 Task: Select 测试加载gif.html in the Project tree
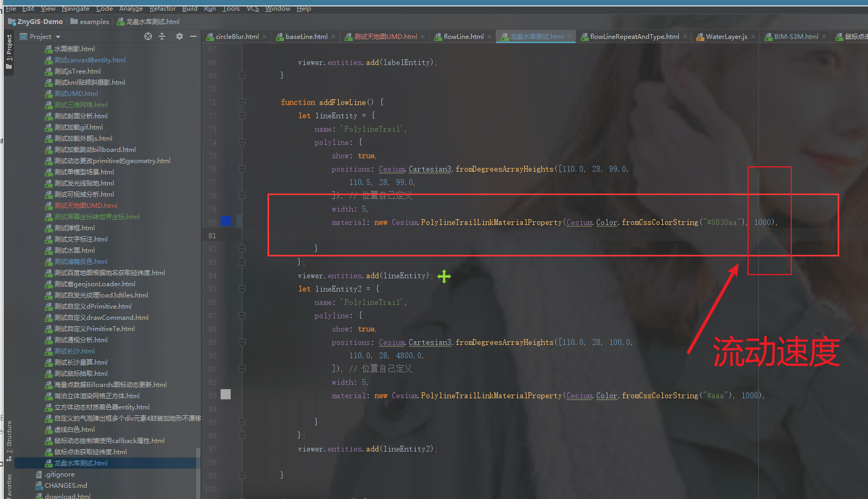tap(78, 127)
